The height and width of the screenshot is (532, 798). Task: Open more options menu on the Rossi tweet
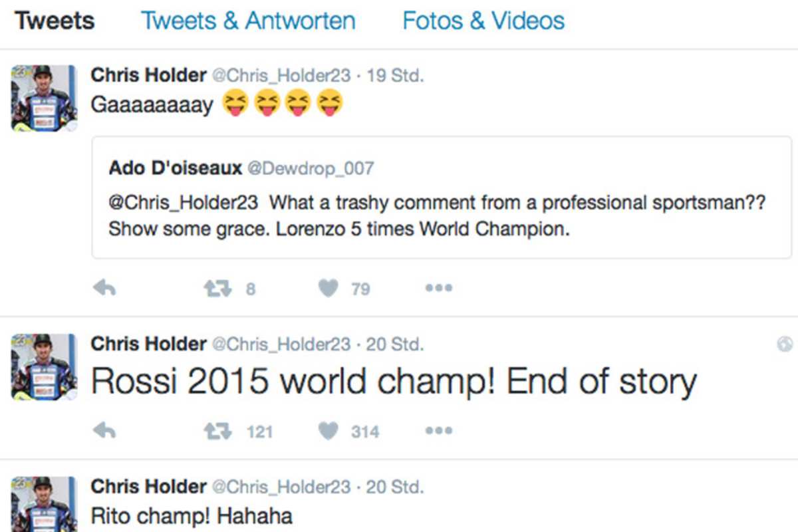coord(438,430)
